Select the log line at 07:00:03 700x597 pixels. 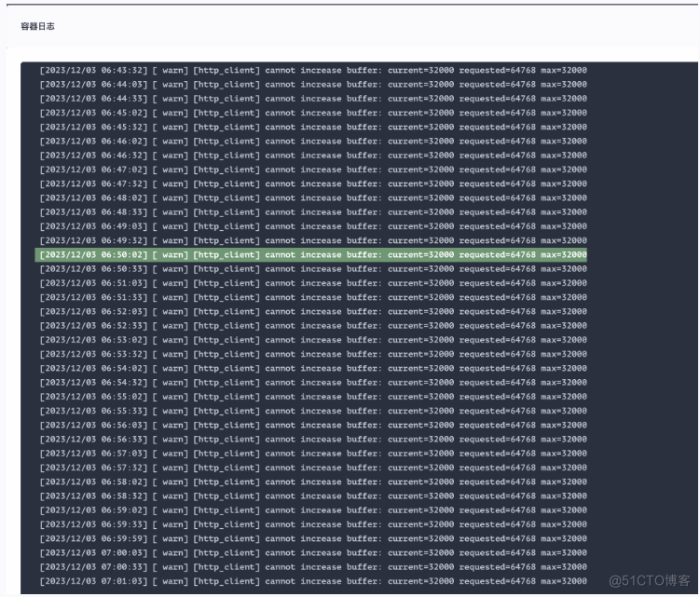click(313, 552)
